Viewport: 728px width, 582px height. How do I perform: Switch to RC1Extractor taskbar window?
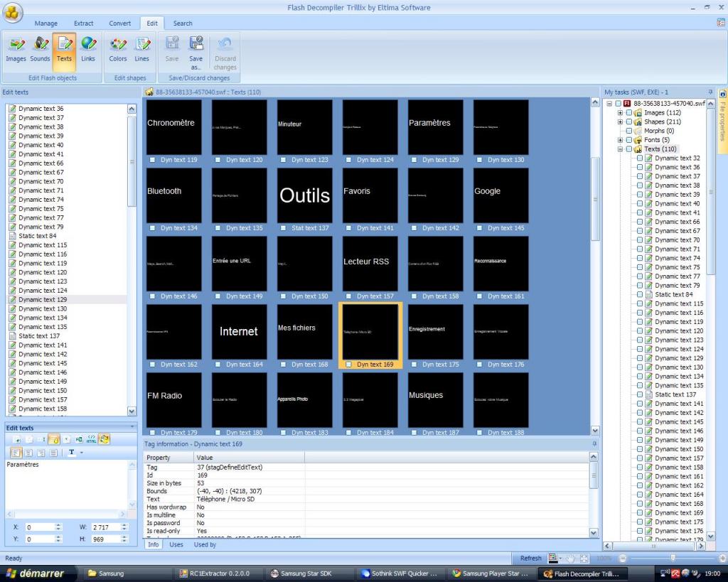point(220,573)
